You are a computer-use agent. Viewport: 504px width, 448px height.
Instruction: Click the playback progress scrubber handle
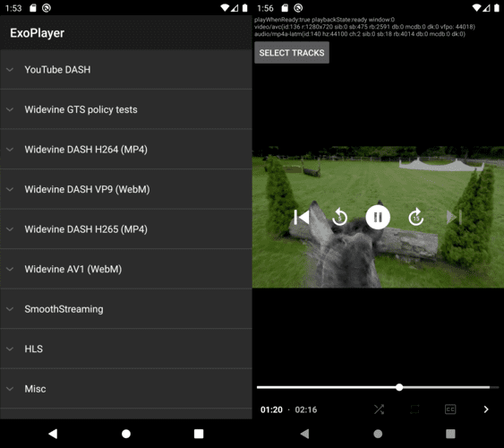(x=399, y=387)
